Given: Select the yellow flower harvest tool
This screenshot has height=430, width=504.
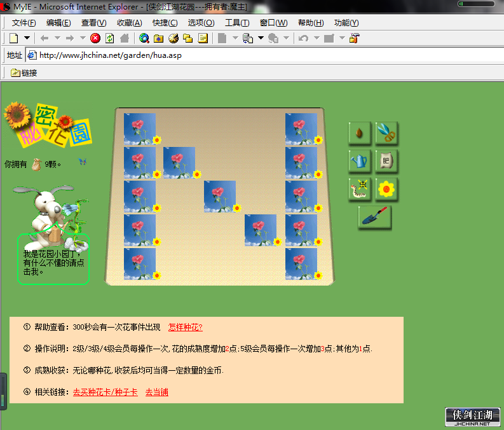Looking at the screenshot, I should [386, 189].
